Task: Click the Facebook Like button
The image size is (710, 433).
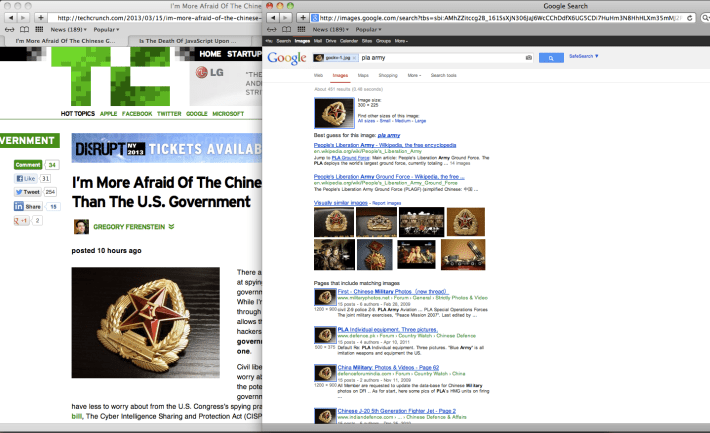Action: pyautogui.click(x=27, y=178)
